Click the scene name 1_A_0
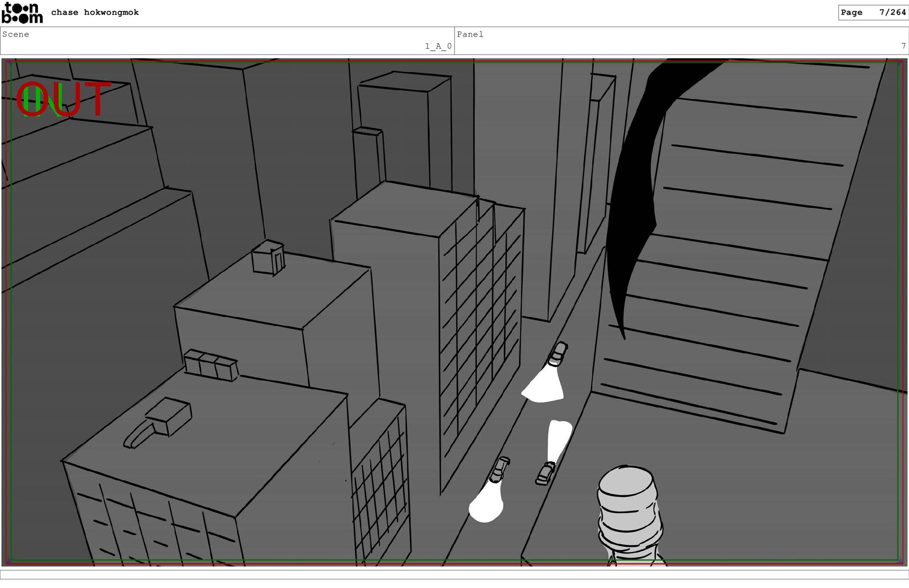Viewport: 909px width, 588px height. [438, 46]
